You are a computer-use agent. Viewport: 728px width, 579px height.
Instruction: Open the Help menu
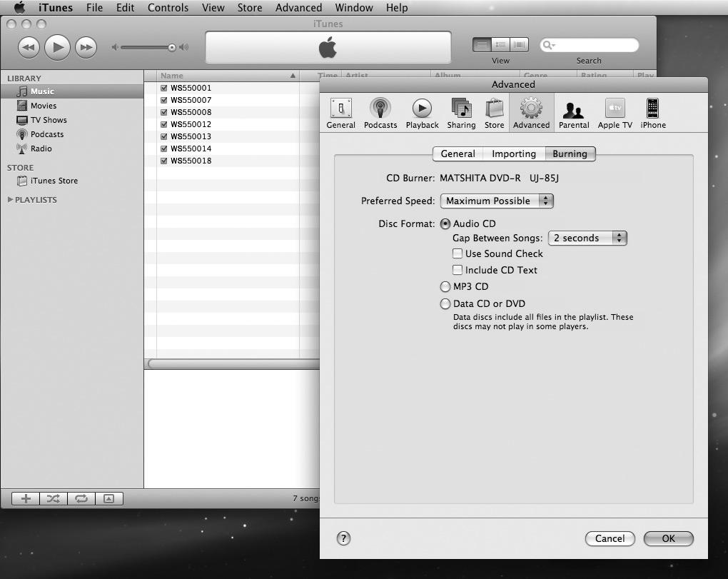click(x=397, y=7)
